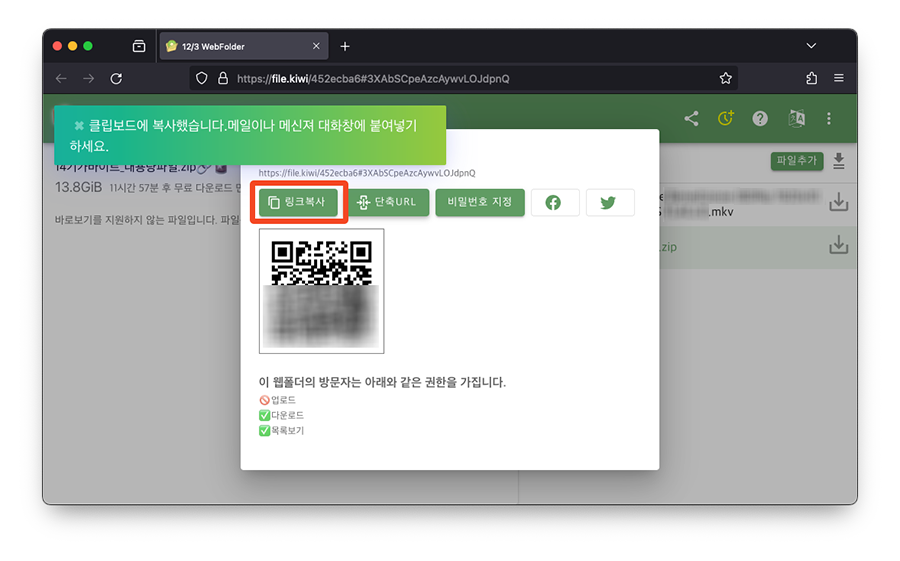The height and width of the screenshot is (561, 900).
Task: Select the file.kiwi share link text in dialog
Action: click(x=367, y=173)
